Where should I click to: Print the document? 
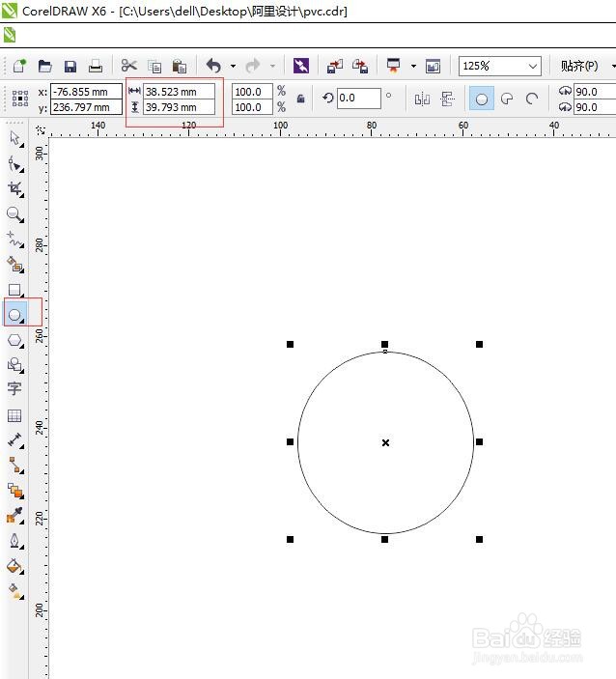(x=96, y=66)
